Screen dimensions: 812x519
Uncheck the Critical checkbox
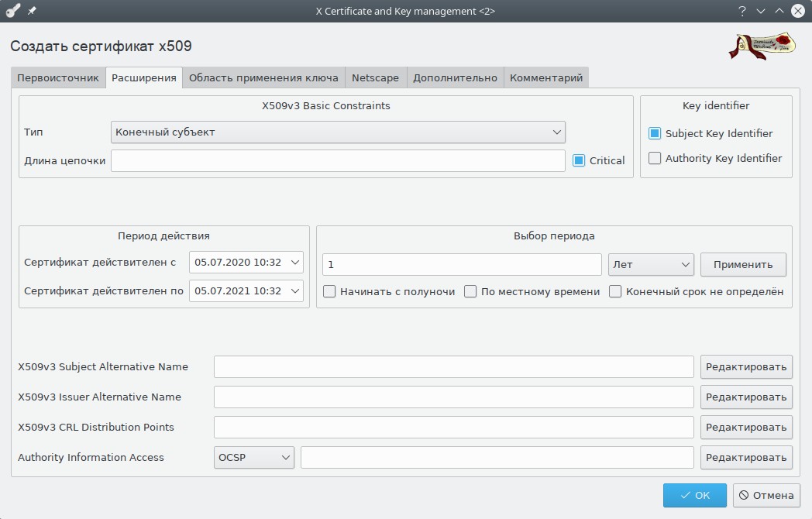(x=579, y=160)
